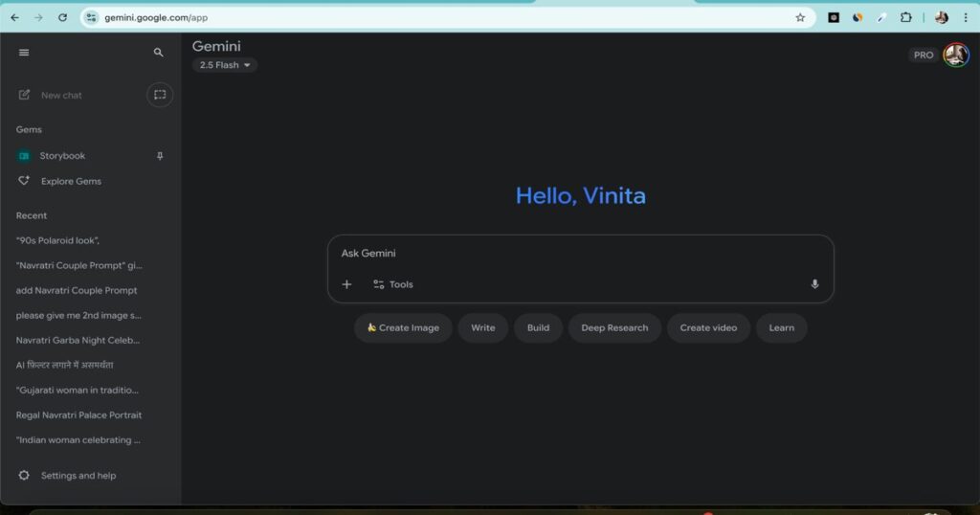Start a temporary chat with the dashed-square icon

click(160, 95)
